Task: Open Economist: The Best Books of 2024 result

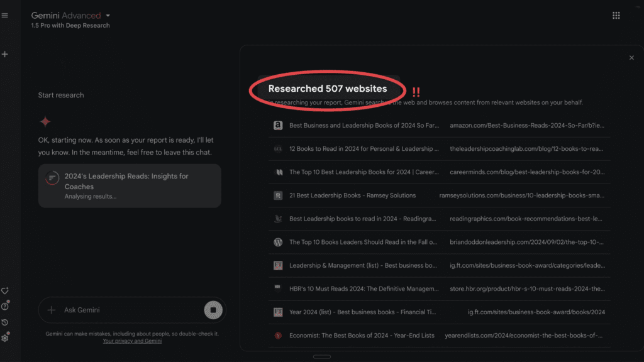Action: [x=362, y=336]
